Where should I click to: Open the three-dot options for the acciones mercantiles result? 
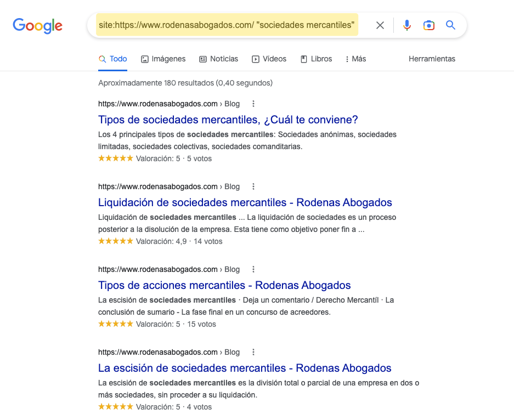(x=253, y=269)
